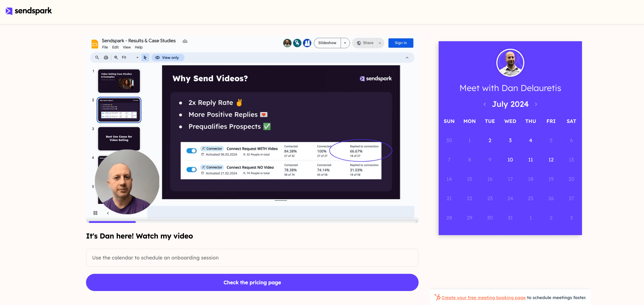The width and height of the screenshot is (644, 305).
Task: Collapse the filmstrip with the left arrow
Action: point(108,213)
